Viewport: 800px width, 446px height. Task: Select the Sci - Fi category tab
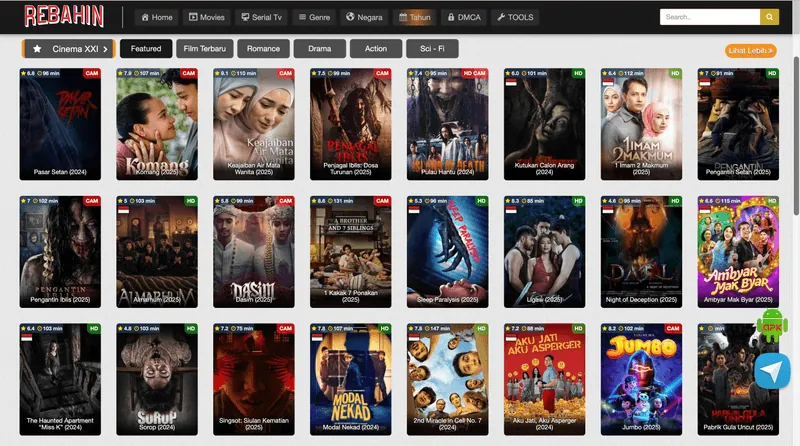pos(433,49)
